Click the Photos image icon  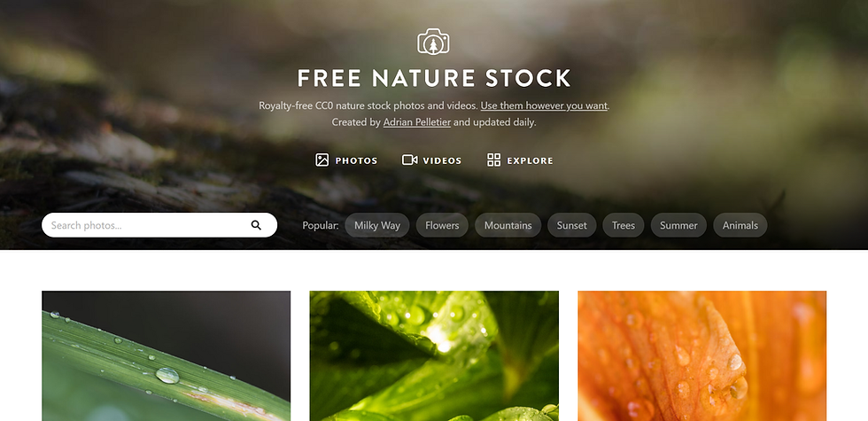(322, 160)
